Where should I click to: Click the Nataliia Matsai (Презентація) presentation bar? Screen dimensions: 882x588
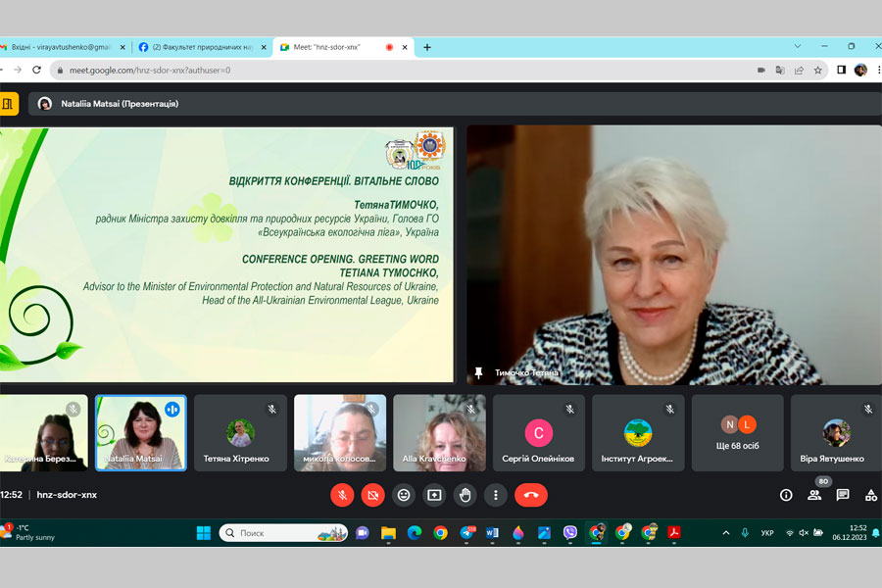click(x=455, y=104)
